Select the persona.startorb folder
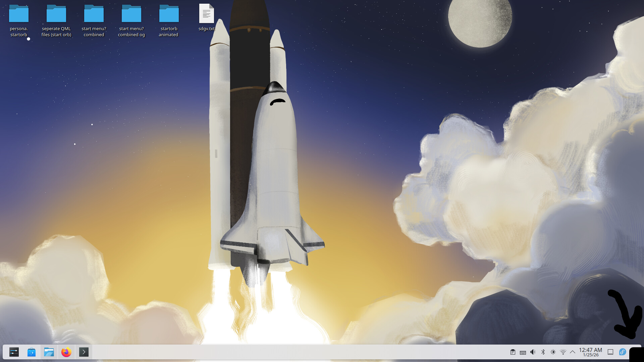The image size is (644, 362). (19, 14)
